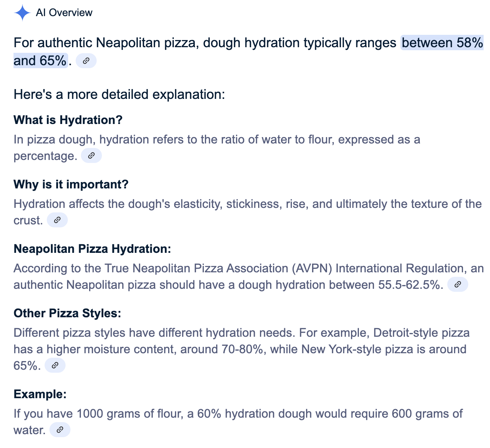Click the "Example:" heading
Screen dimensions: 490x448
40,394
